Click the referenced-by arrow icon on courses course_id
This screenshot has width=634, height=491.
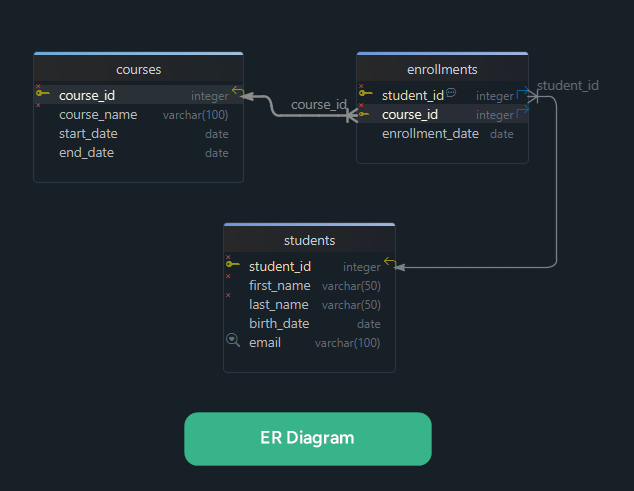(x=238, y=91)
